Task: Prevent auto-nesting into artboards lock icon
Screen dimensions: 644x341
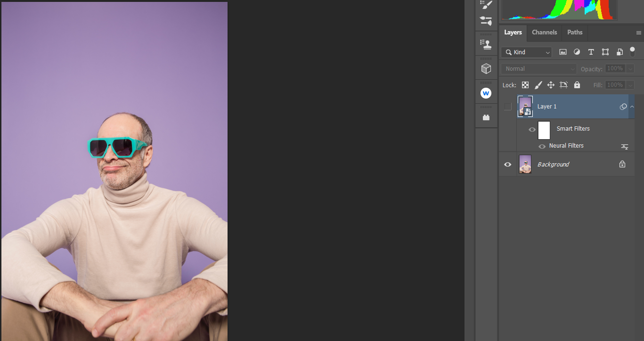Action: 563,85
